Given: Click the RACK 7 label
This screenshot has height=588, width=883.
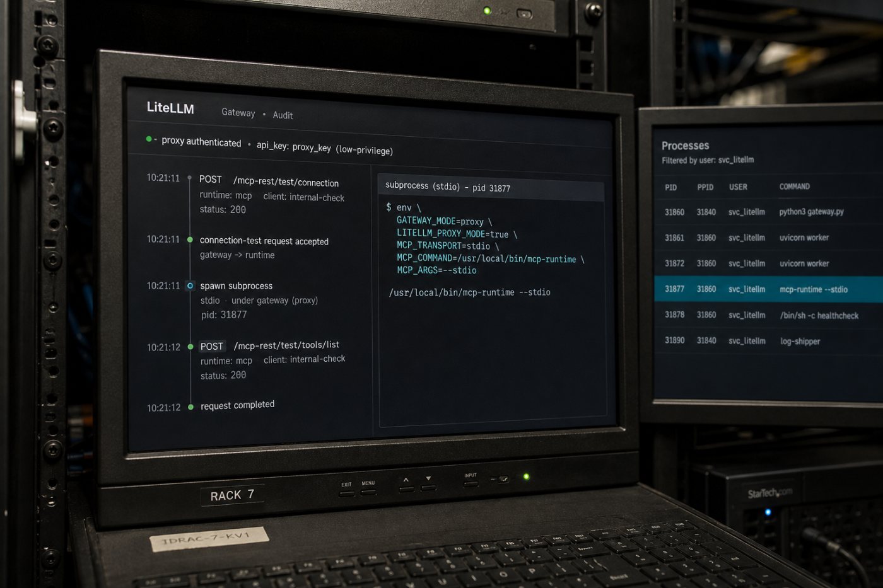Looking at the screenshot, I should coord(232,495).
